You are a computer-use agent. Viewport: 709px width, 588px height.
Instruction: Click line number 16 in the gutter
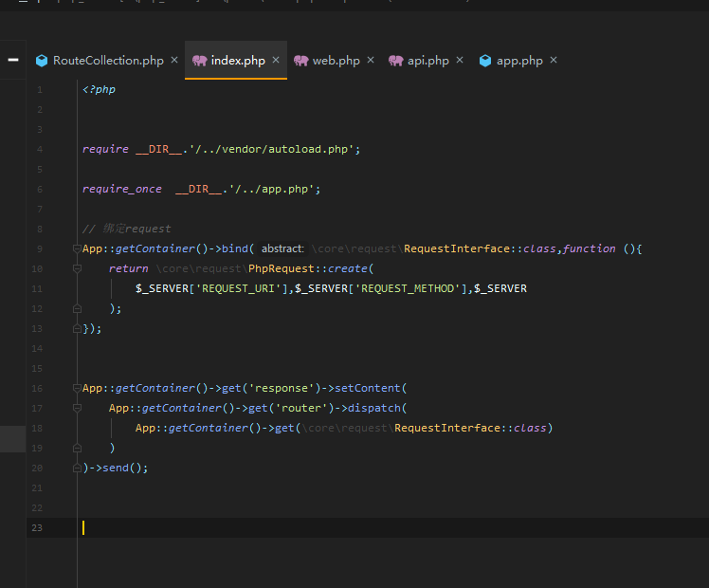[37, 389]
